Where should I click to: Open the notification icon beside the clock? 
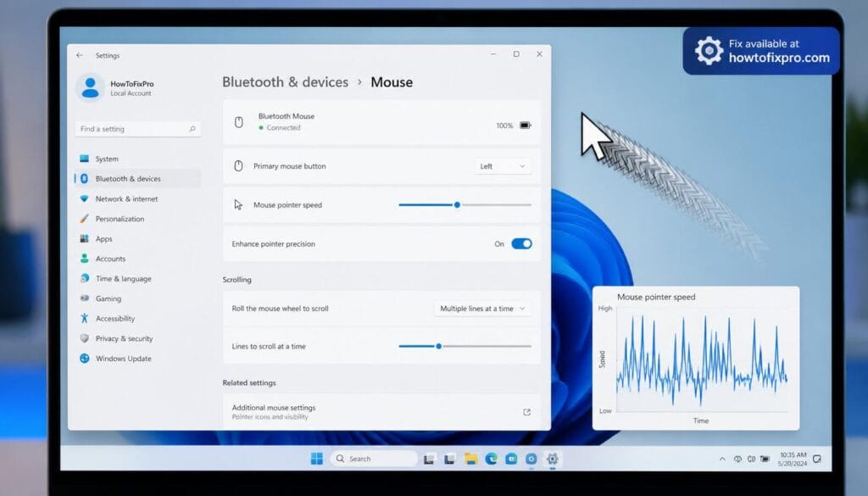(x=817, y=459)
